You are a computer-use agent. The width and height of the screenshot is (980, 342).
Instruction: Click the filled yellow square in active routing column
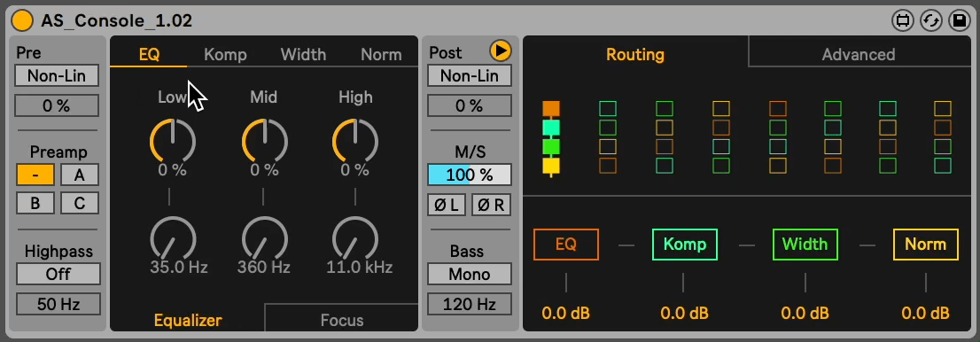point(550,166)
